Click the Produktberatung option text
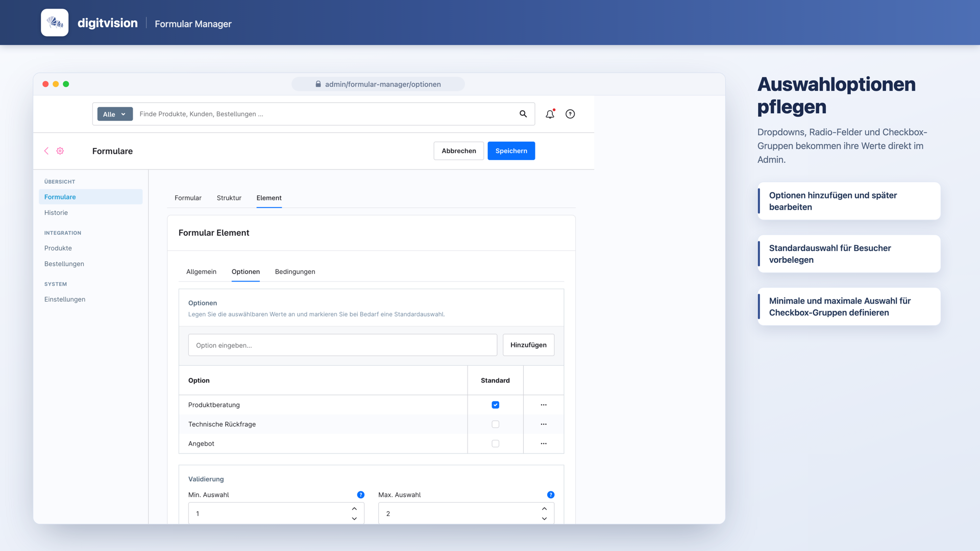Image resolution: width=980 pixels, height=551 pixels. [214, 405]
